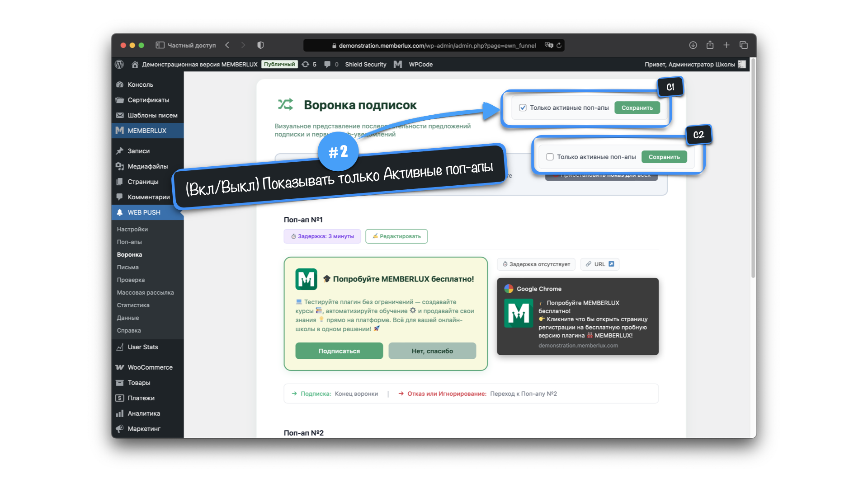The height and width of the screenshot is (488, 868).
Task: Expand the WooCommerce sidebar menu
Action: (150, 367)
